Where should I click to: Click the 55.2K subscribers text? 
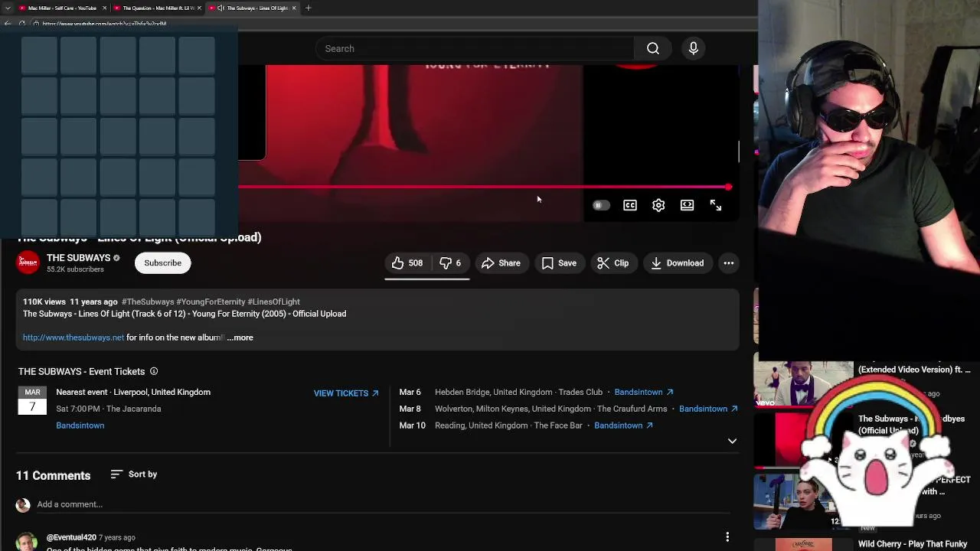75,269
